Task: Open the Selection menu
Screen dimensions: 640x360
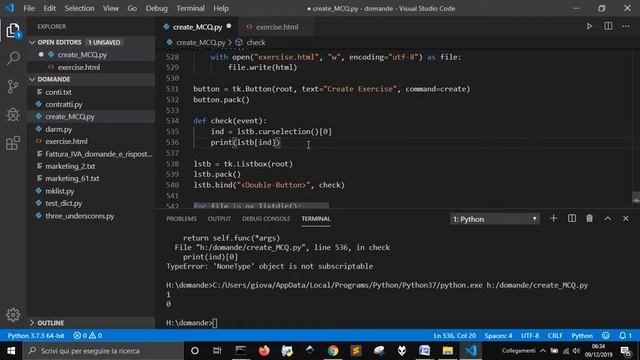Action: (79, 8)
